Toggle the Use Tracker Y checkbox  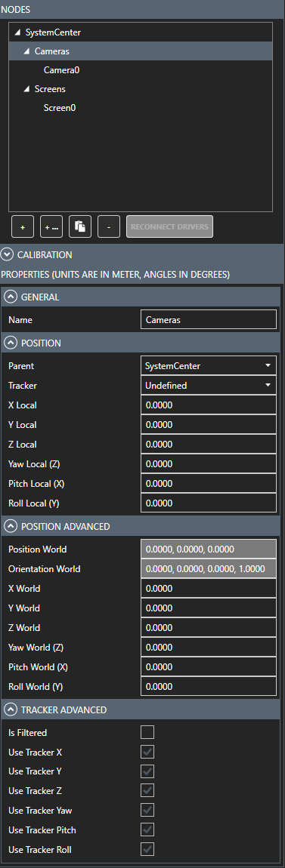(147, 771)
